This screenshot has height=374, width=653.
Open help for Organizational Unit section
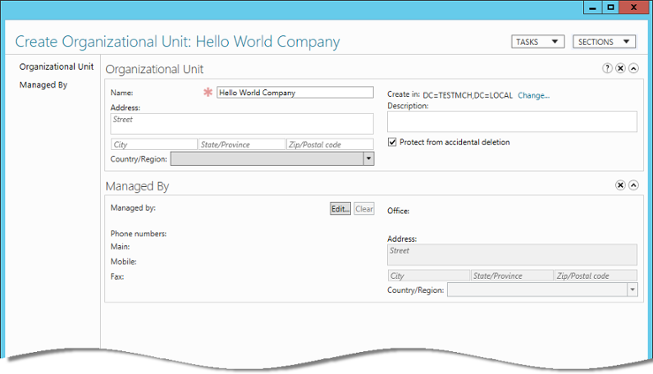point(607,68)
